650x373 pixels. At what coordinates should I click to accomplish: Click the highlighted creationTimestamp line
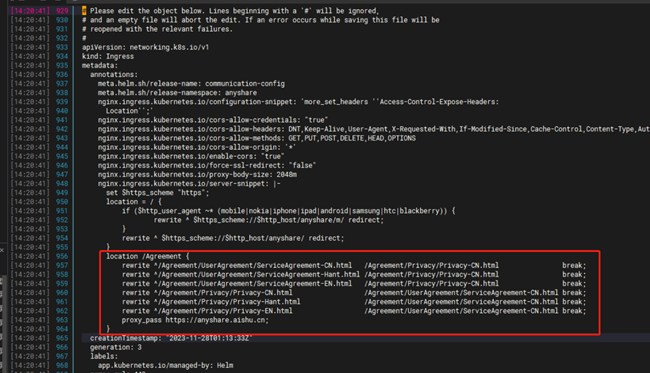[171, 339]
